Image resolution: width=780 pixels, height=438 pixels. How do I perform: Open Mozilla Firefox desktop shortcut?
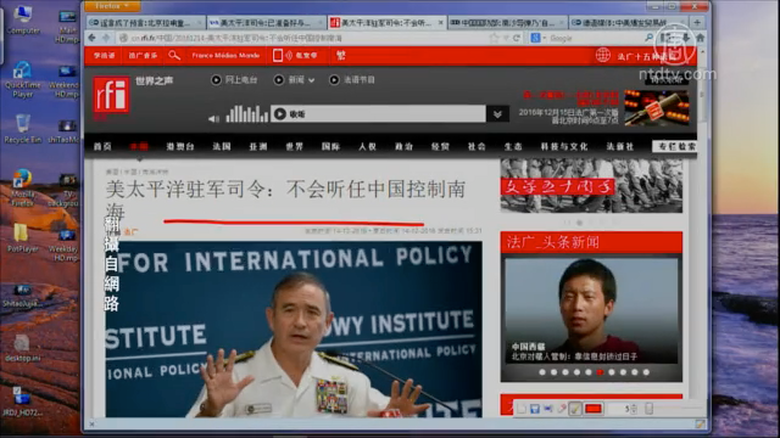21,182
